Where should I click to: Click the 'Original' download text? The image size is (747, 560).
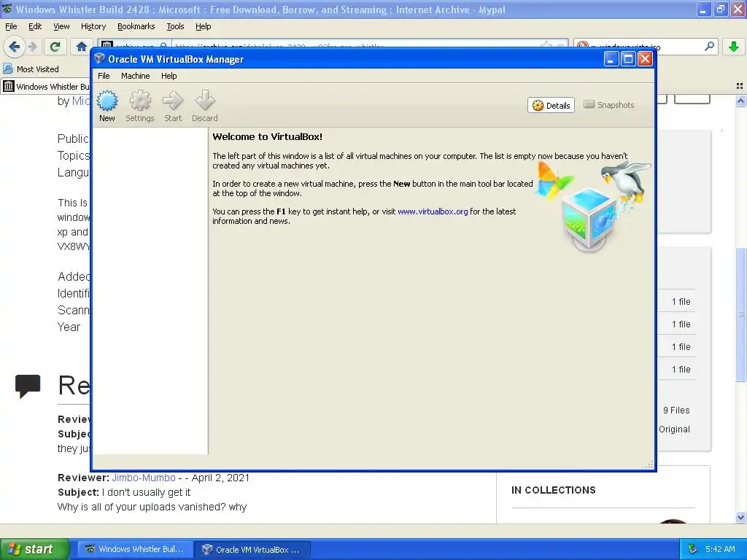tap(674, 429)
